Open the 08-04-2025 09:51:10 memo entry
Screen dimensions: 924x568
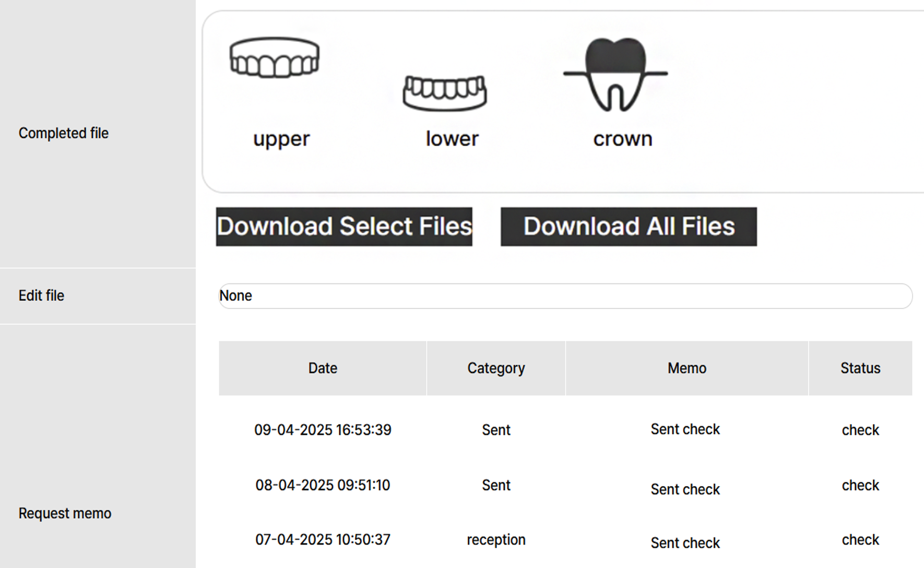[x=323, y=485]
